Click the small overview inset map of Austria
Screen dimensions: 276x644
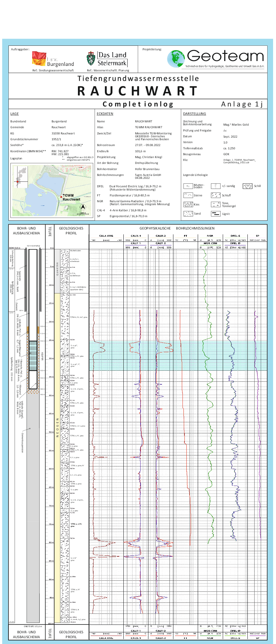20,177
